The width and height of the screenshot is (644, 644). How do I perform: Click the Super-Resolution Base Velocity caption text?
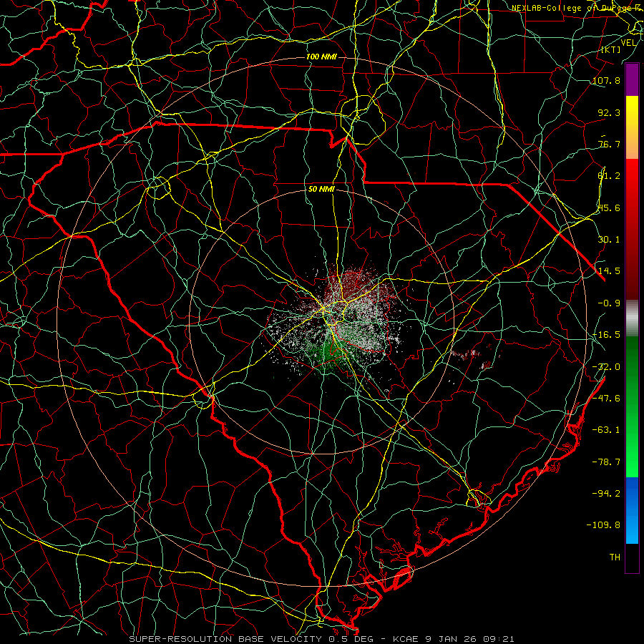point(321,639)
